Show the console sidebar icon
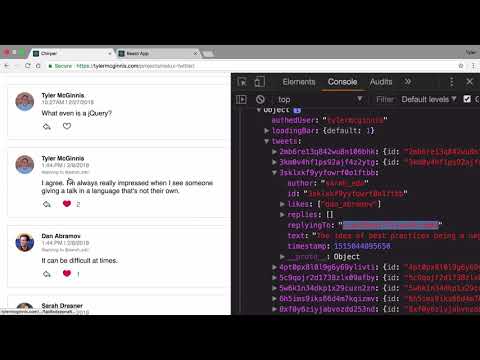The width and height of the screenshot is (480, 360). (241, 99)
